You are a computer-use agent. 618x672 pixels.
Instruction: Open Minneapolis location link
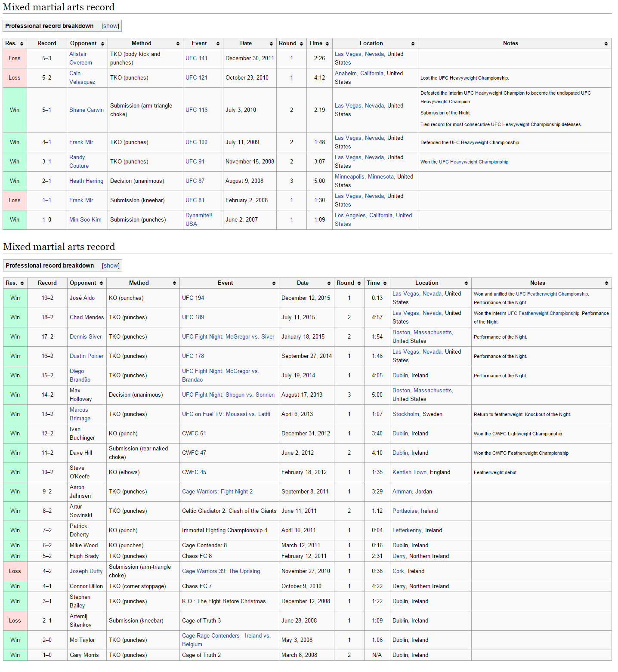tap(349, 177)
